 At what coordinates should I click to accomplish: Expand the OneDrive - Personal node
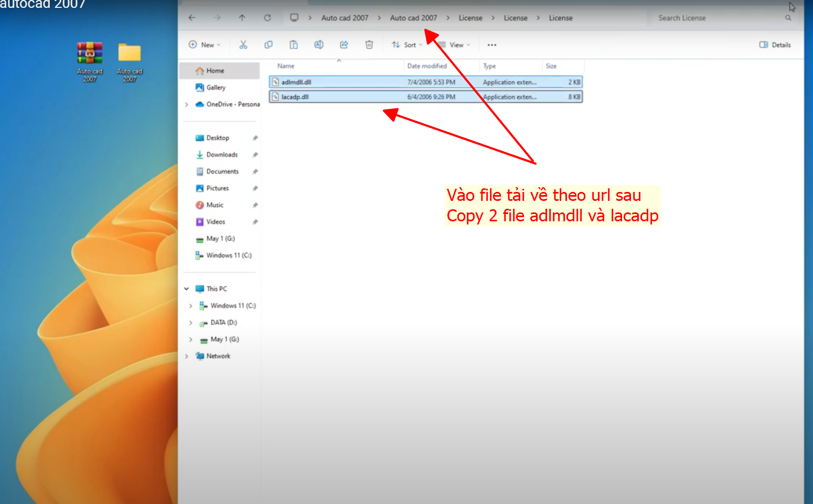pos(187,104)
